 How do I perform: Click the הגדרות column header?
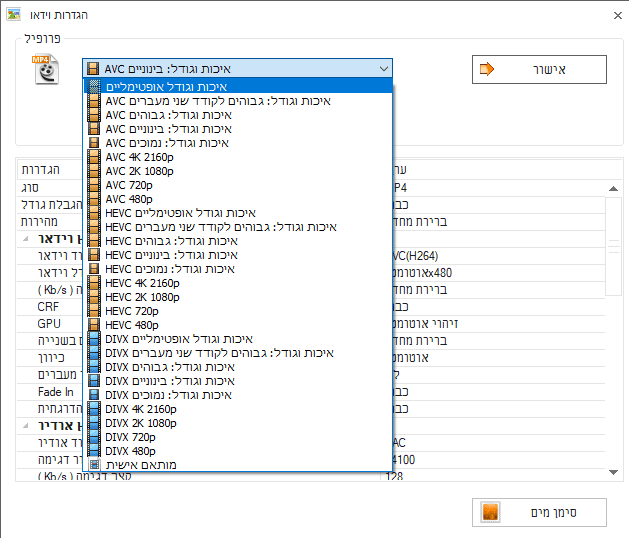coord(41,170)
